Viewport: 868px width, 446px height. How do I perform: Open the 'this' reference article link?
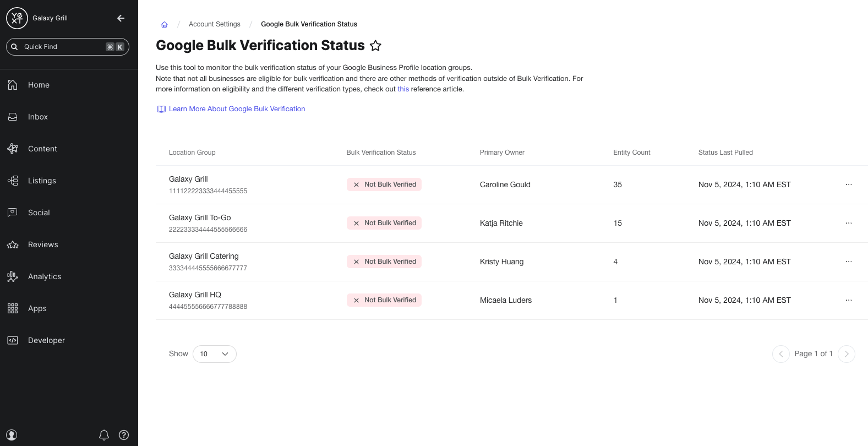pyautogui.click(x=403, y=89)
